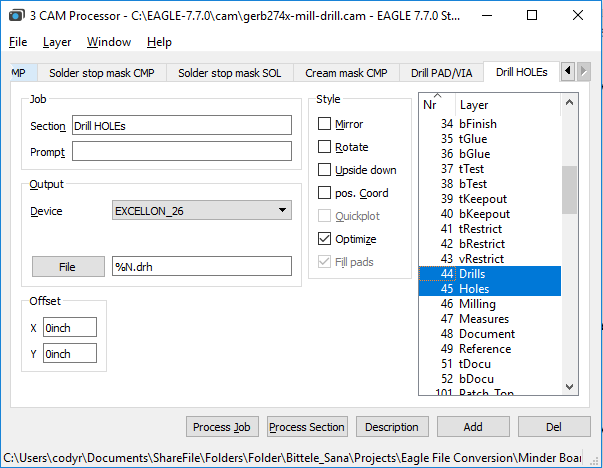This screenshot has width=603, height=468.
Task: Uncheck the Optimize option
Action: [325, 239]
